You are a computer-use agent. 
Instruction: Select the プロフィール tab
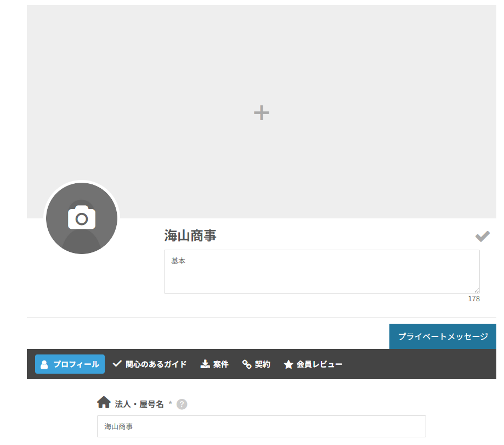click(70, 364)
